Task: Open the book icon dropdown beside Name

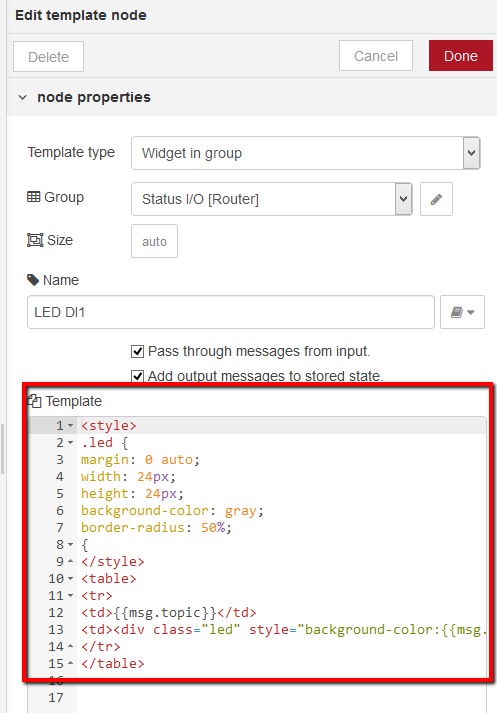Action: [462, 312]
